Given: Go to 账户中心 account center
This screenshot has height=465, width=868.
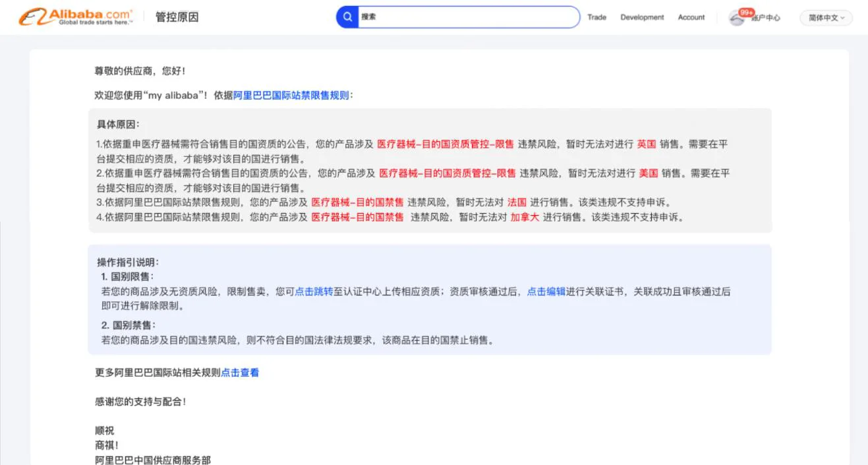Looking at the screenshot, I should point(767,18).
